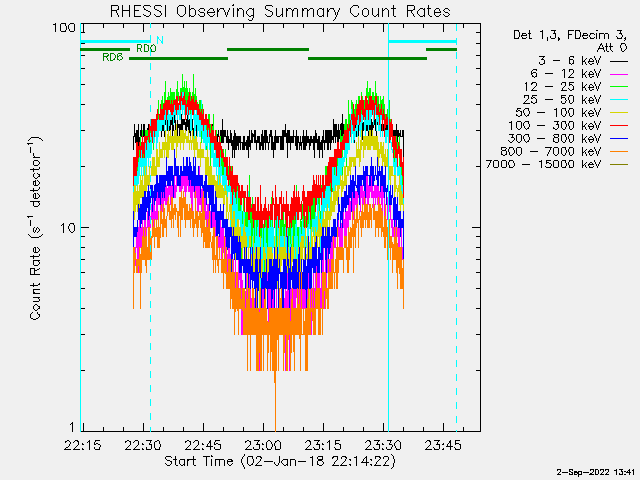Viewport: 640px width, 480px height.
Task: Click the Count Rate y-axis title
Action: click(36, 228)
